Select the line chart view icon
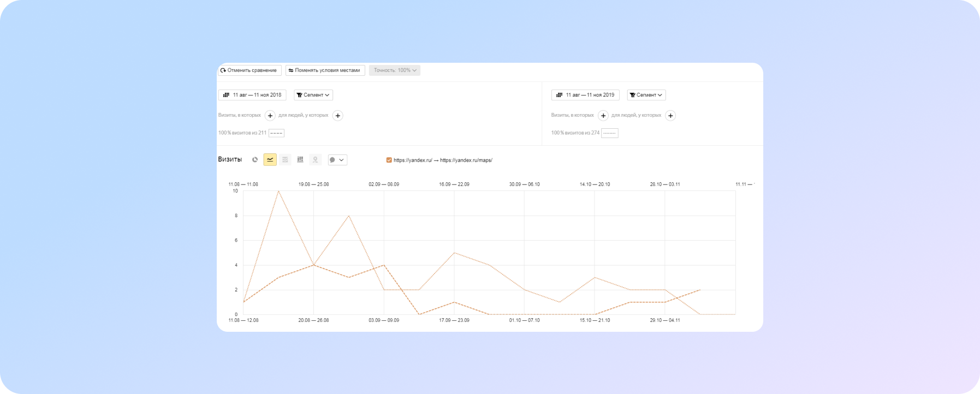980x394 pixels. pyautogui.click(x=270, y=160)
